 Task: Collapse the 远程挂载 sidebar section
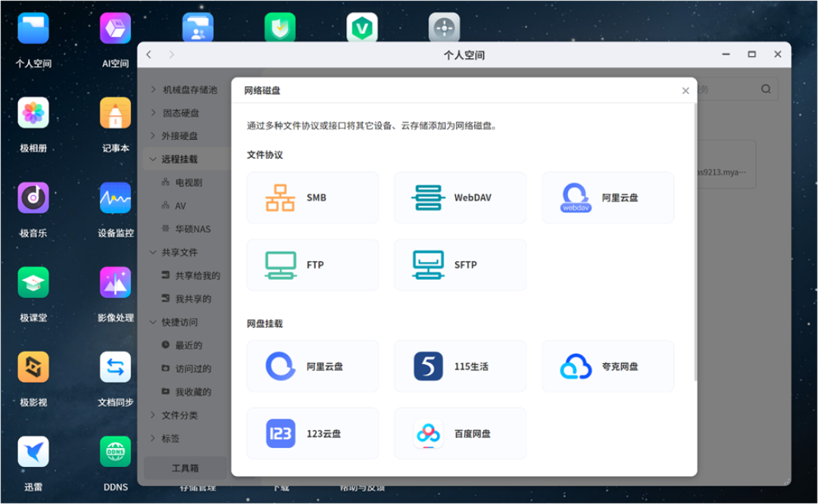[153, 159]
